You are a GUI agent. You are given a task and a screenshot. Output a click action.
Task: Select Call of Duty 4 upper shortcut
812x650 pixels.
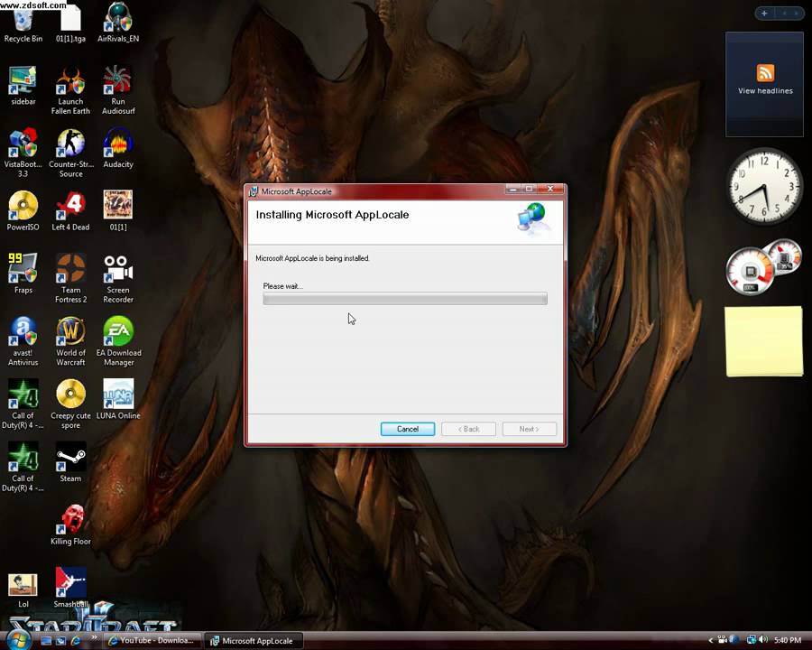(23, 404)
